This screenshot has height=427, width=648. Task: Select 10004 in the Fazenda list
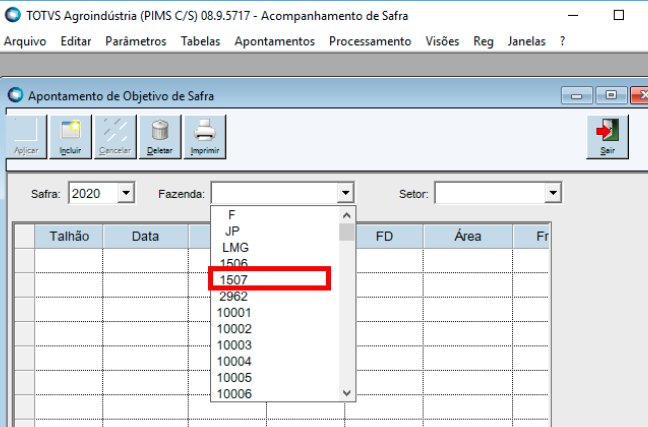(275, 361)
